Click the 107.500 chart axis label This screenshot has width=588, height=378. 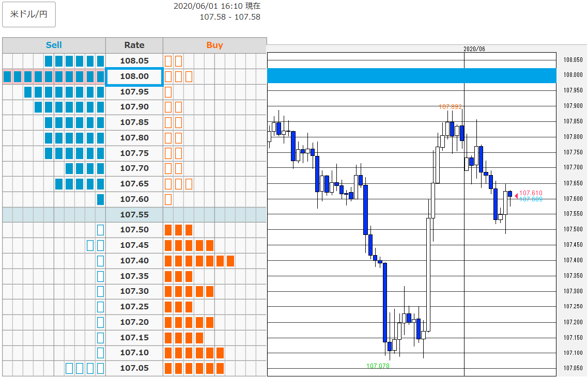[x=573, y=229]
